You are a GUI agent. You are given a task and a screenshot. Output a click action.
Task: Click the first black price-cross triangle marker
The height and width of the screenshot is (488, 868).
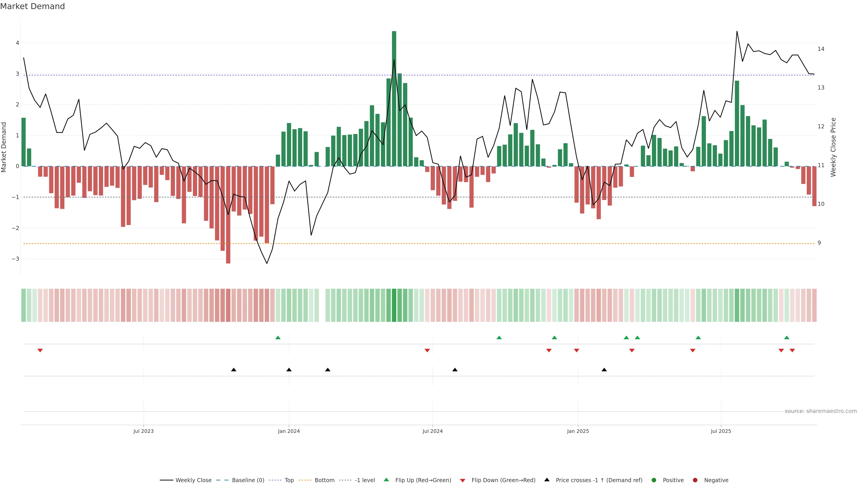[234, 370]
